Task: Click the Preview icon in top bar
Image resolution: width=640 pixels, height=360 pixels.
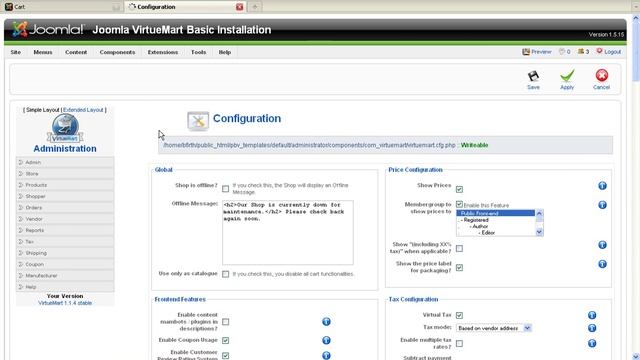Action: (526, 52)
